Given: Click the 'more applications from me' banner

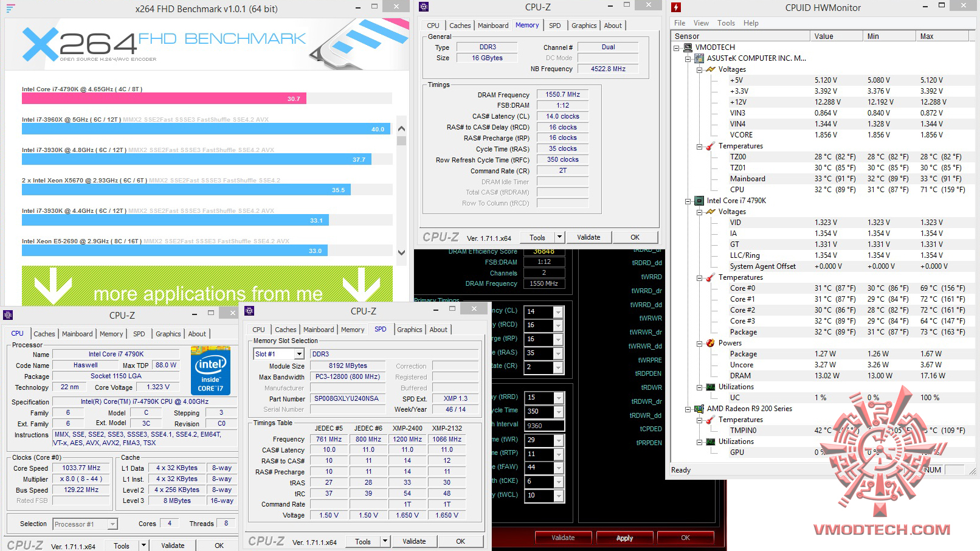Looking at the screenshot, I should pos(207,285).
